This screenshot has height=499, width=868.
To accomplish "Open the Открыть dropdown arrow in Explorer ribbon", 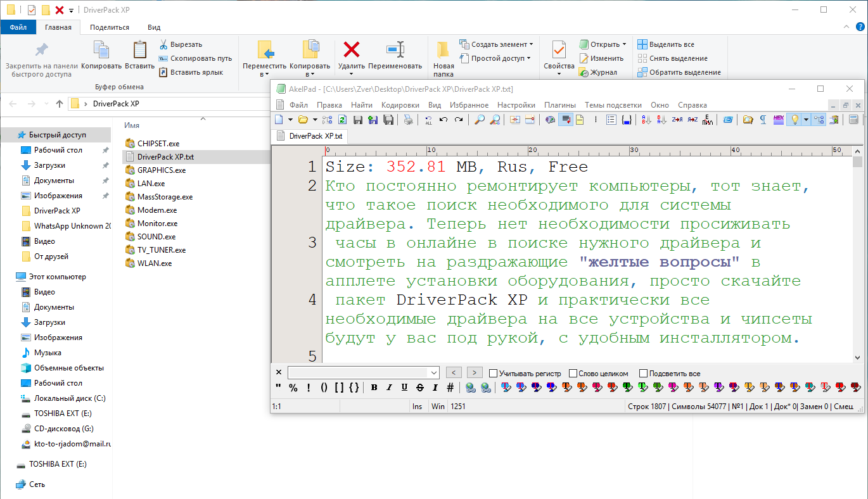I will [x=624, y=44].
